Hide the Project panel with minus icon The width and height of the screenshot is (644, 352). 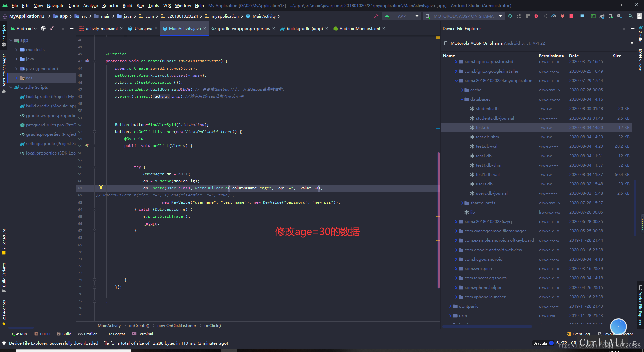coord(71,28)
